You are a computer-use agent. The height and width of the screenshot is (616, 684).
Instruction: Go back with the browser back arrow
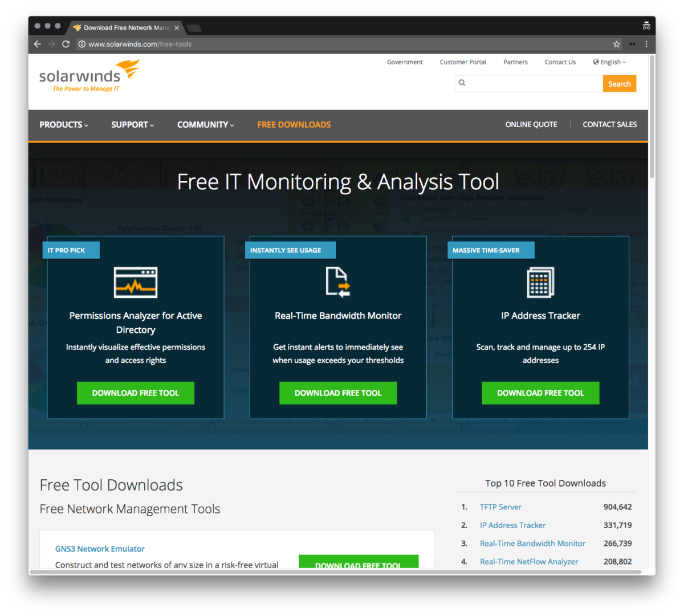[x=38, y=44]
